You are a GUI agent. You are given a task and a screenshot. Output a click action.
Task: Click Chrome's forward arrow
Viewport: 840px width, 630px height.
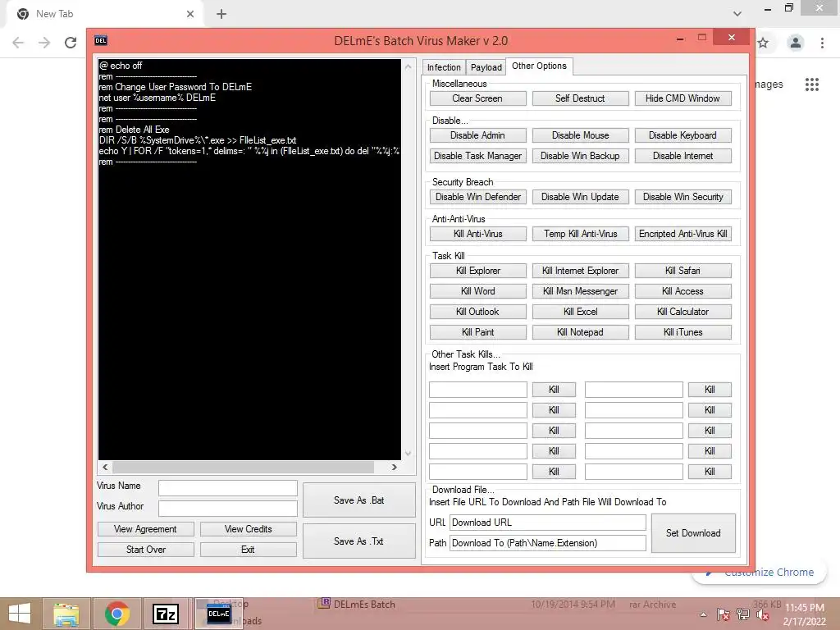coord(44,43)
